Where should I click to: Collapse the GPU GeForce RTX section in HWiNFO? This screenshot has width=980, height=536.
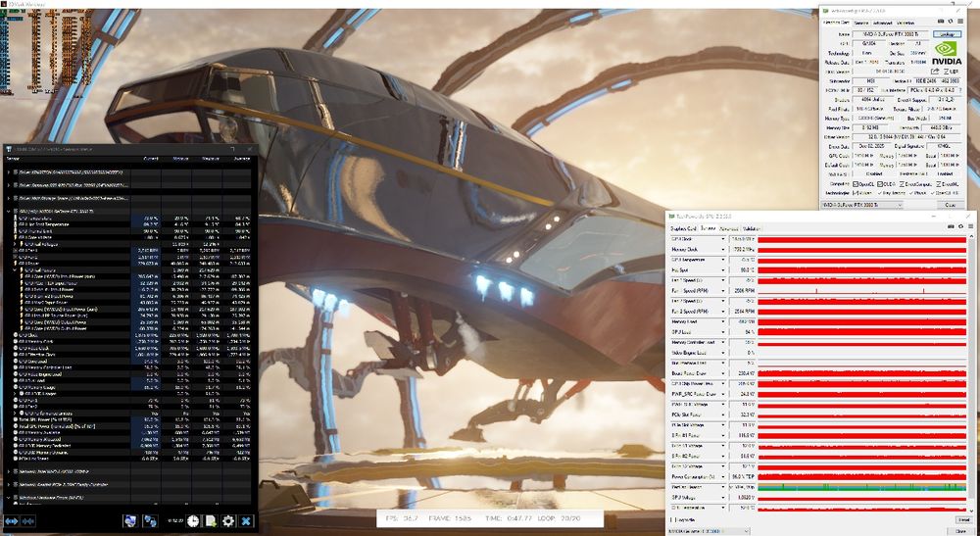point(9,211)
